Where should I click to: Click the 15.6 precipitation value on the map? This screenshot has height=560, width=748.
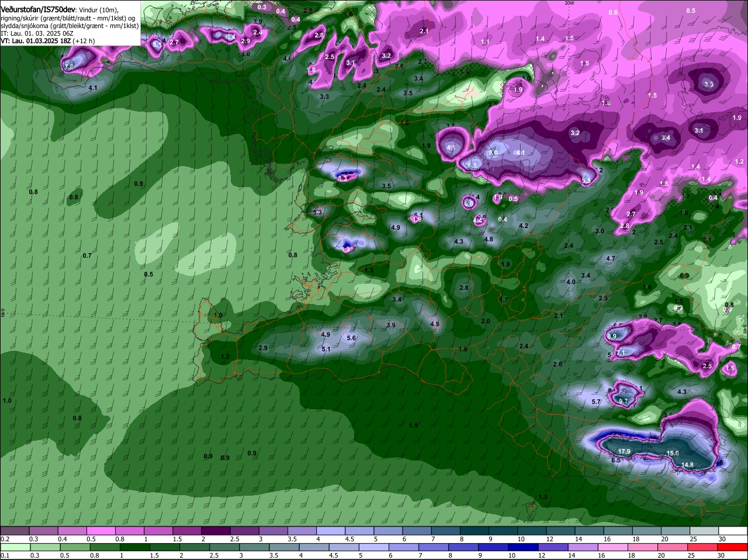pos(673,453)
